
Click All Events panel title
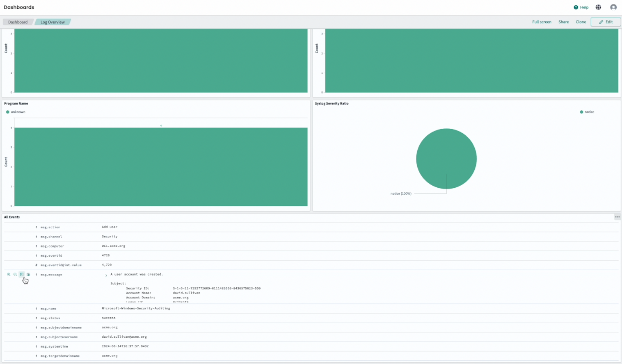(x=12, y=217)
